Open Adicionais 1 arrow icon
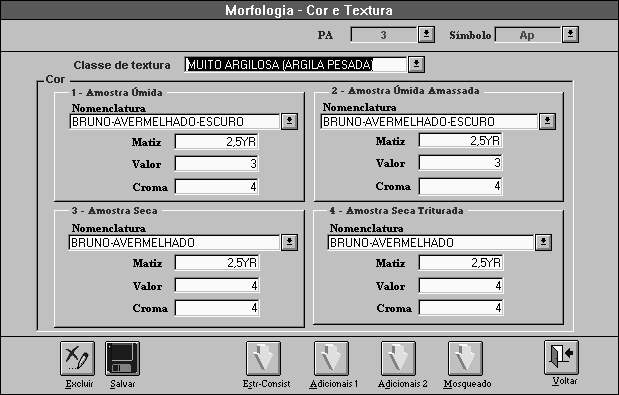Screen dimensions: 619x395 (x=331, y=358)
